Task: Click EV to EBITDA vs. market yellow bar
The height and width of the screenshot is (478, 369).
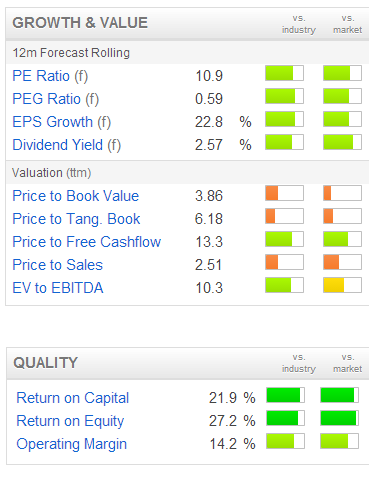Action: click(342, 285)
